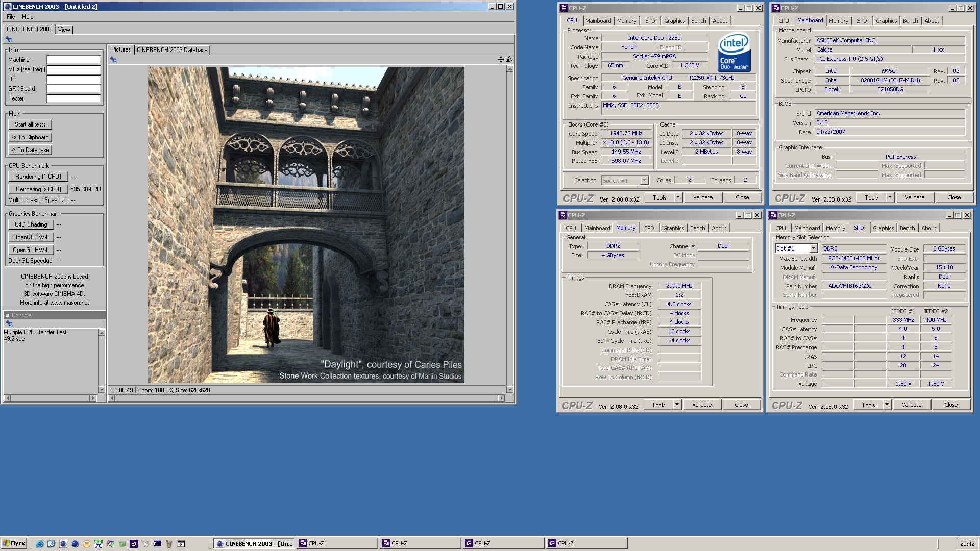The width and height of the screenshot is (980, 551).
Task: Open the window-shaped quick launch icon
Action: pyautogui.click(x=181, y=544)
